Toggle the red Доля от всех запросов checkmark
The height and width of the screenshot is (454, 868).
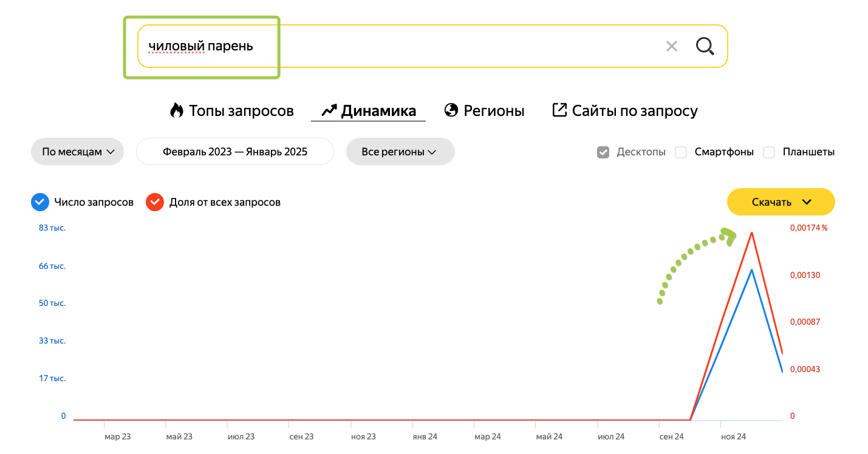[155, 202]
